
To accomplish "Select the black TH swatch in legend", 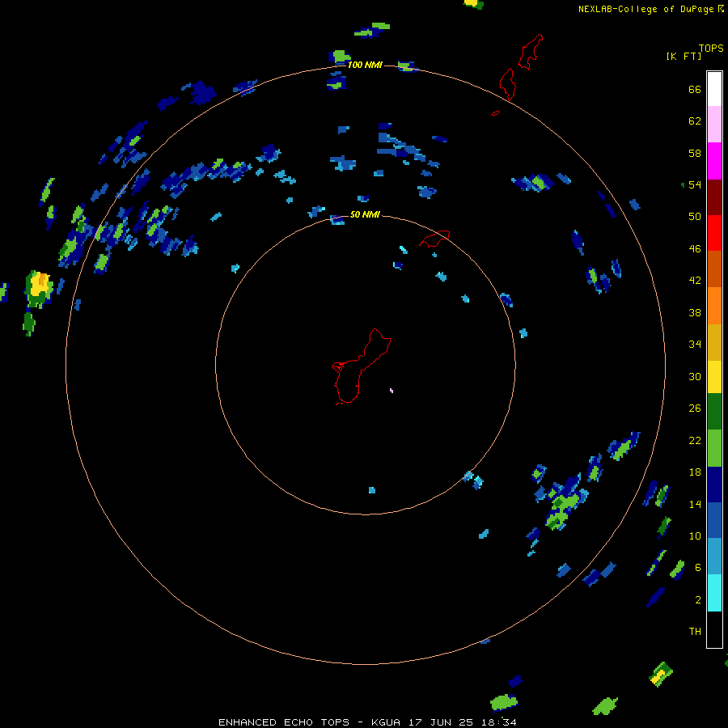I will [x=714, y=629].
